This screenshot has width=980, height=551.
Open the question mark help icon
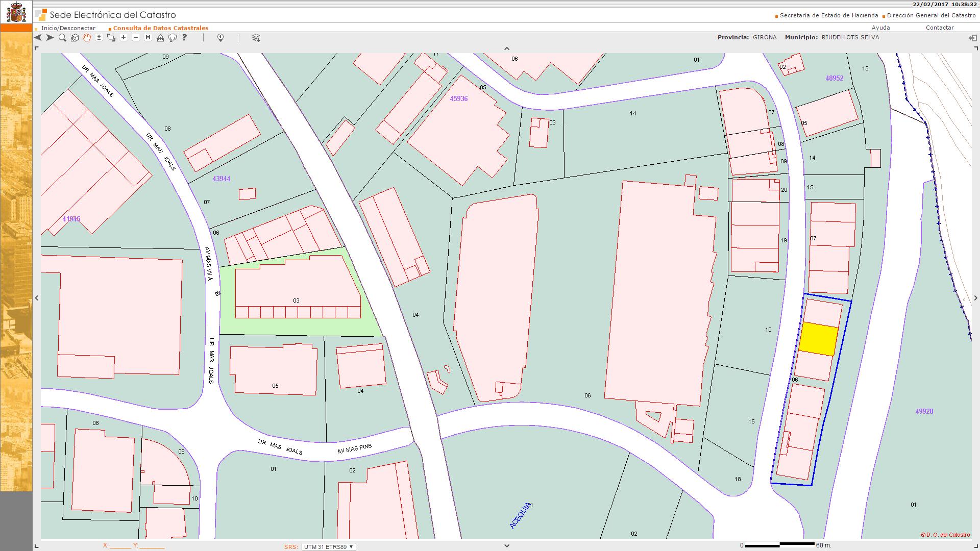pos(185,38)
